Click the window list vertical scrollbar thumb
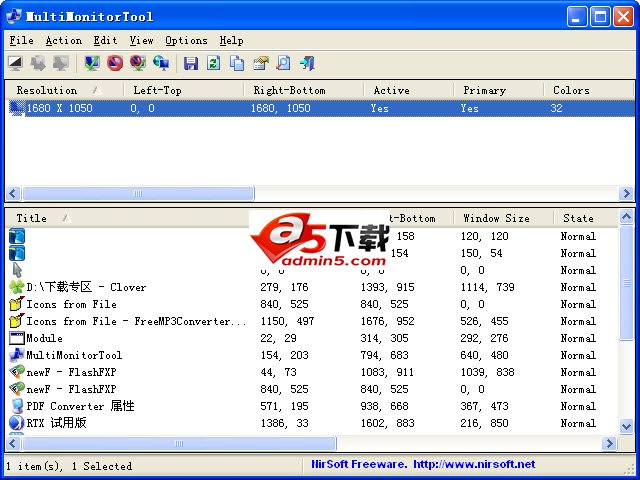The height and width of the screenshot is (480, 640). pyautogui.click(x=626, y=282)
